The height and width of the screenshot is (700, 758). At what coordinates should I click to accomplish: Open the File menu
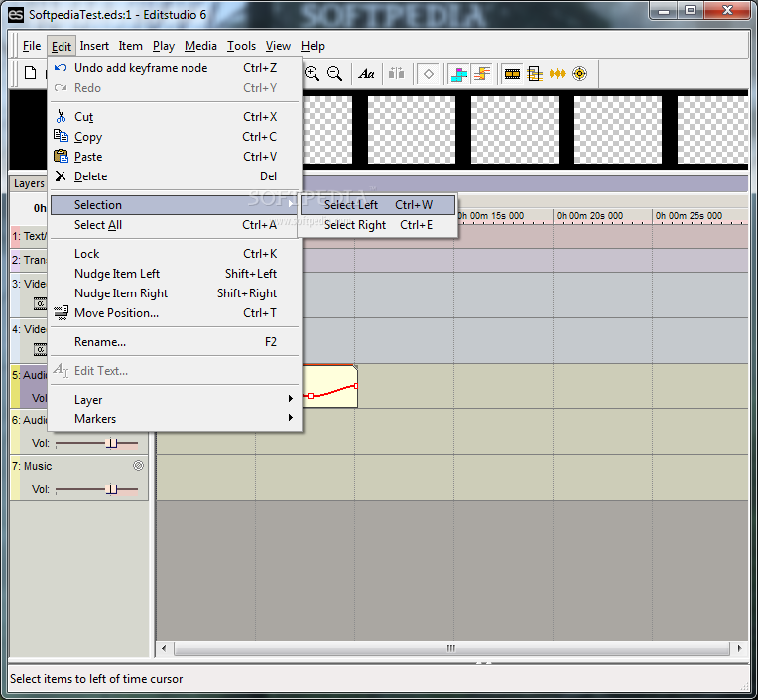point(32,46)
